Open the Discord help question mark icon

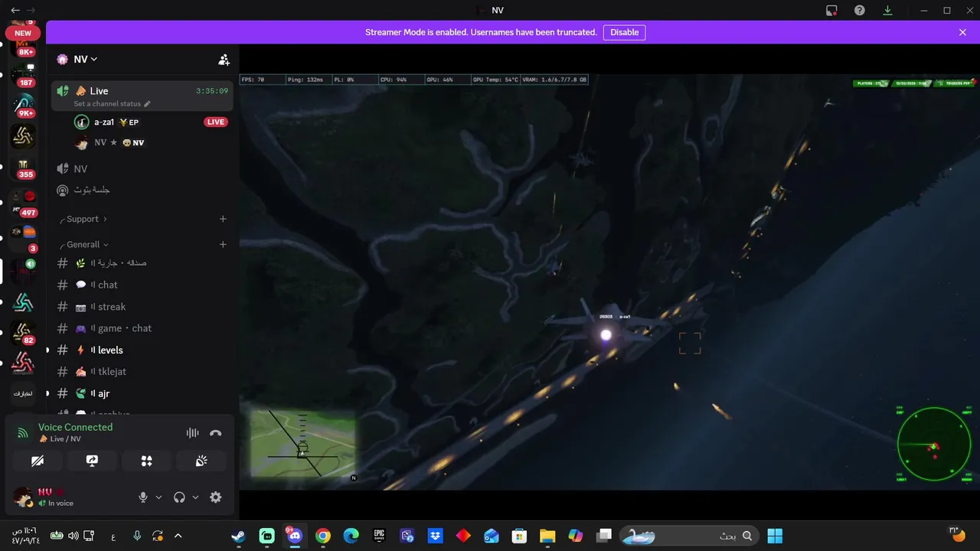[860, 10]
